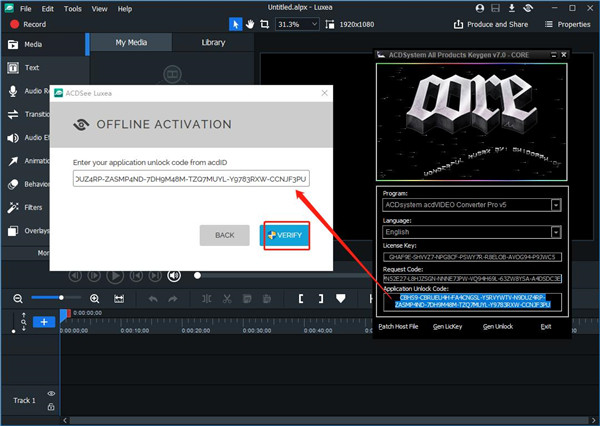Viewport: 600px width, 426px height.
Task: Click the Undo arrow in timeline toolbar
Action: coord(153,299)
